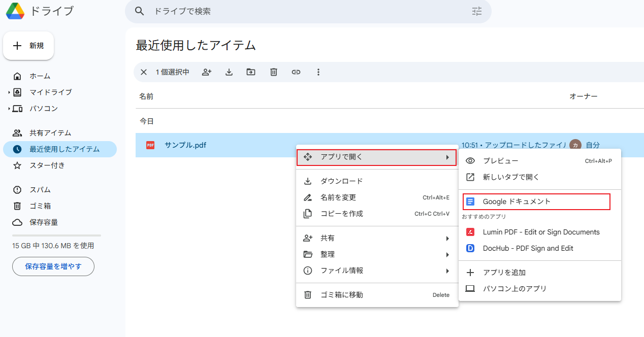Viewport: 644px width, 337px height.
Task: Expand the 整理 submenu arrow
Action: point(447,254)
